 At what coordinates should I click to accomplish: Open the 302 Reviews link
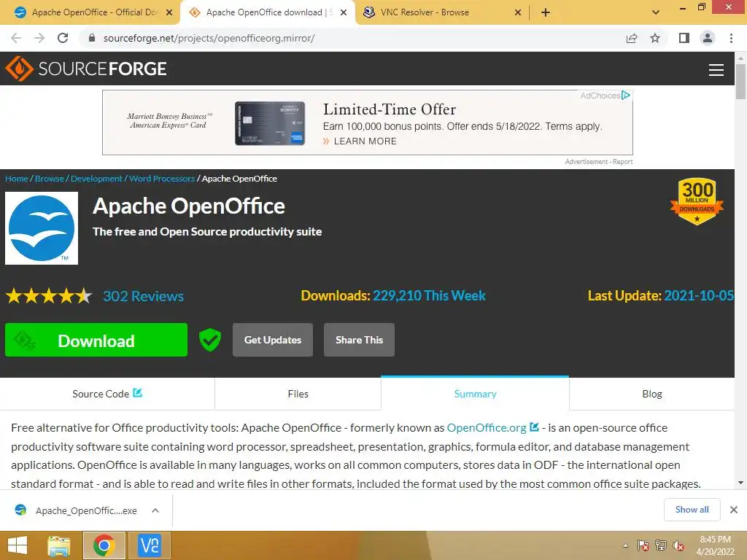pyautogui.click(x=144, y=296)
